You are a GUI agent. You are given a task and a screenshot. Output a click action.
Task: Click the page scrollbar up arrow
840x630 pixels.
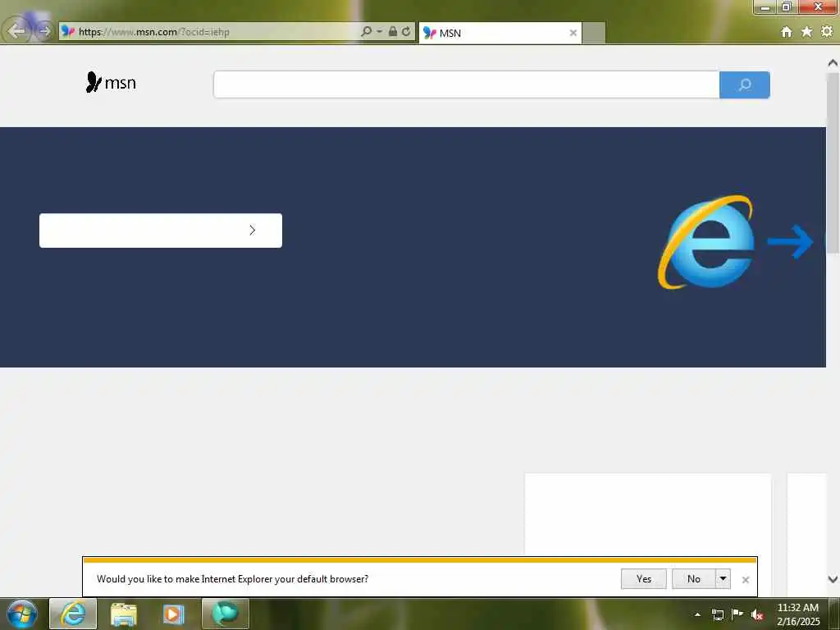[833, 62]
